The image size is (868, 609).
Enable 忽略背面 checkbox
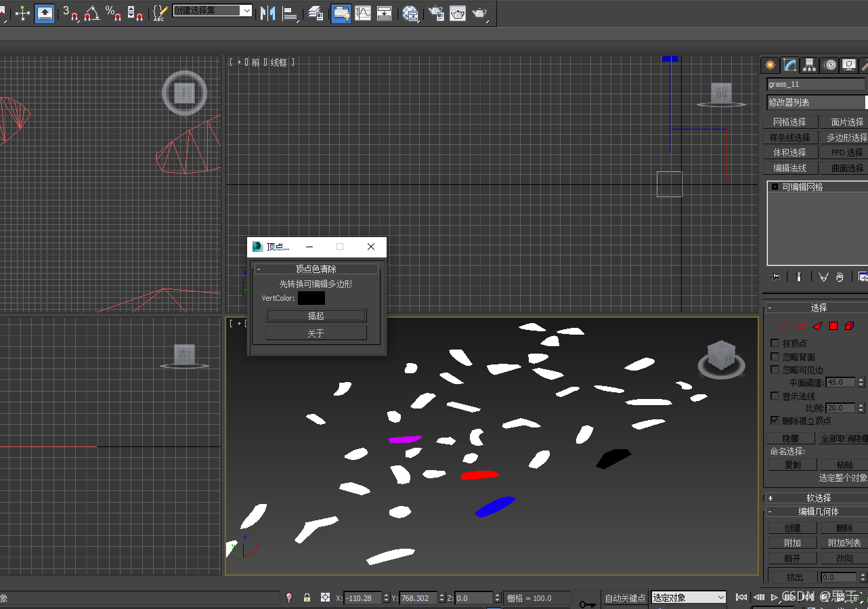pyautogui.click(x=775, y=356)
